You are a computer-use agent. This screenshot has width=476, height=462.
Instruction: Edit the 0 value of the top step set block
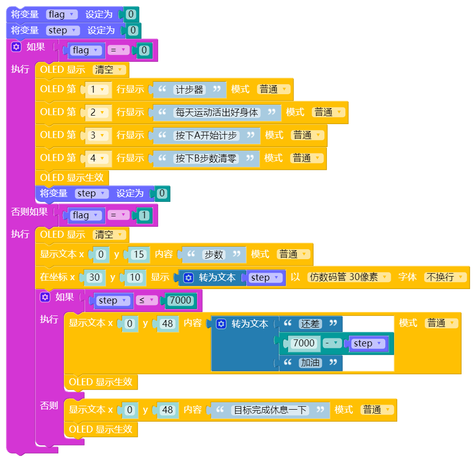[x=133, y=30]
